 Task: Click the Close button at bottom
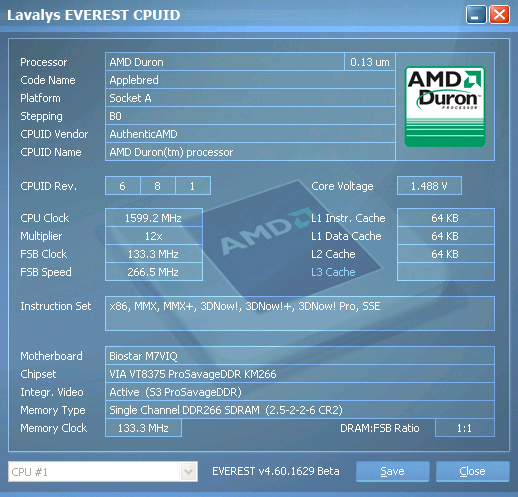point(472,471)
